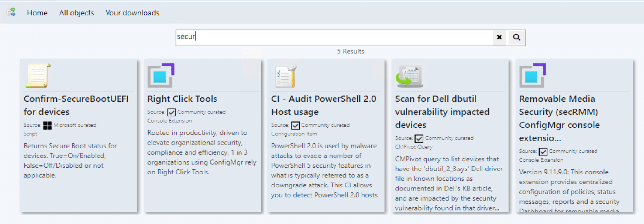Go to All objects
Viewport: 644px width, 224px height.
(x=76, y=13)
